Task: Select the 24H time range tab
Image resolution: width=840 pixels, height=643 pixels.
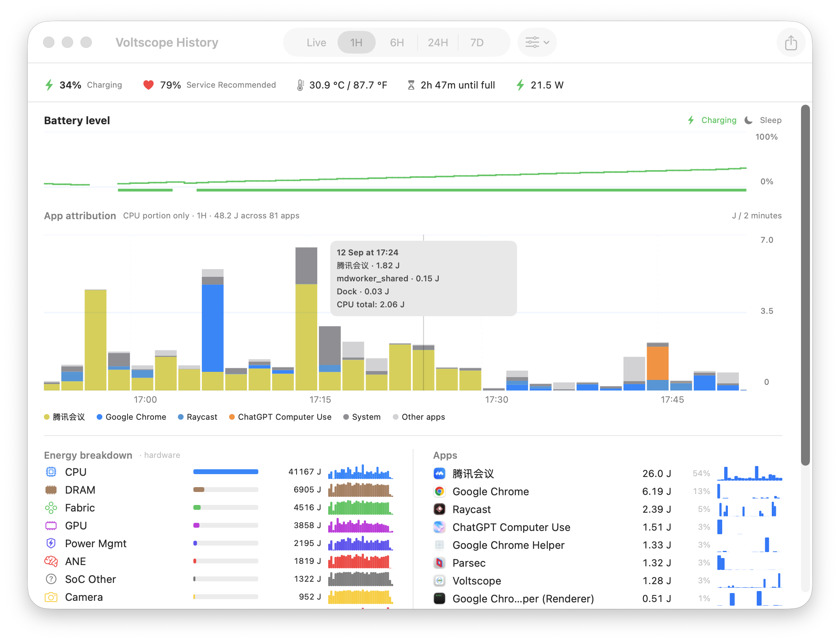Action: click(x=438, y=43)
